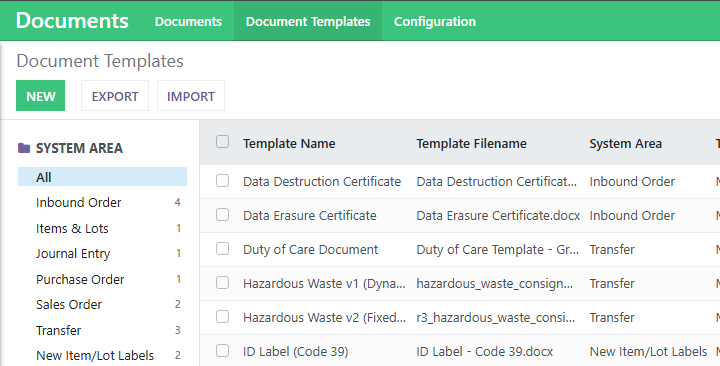Filter templates by Sales Order

coord(102,304)
